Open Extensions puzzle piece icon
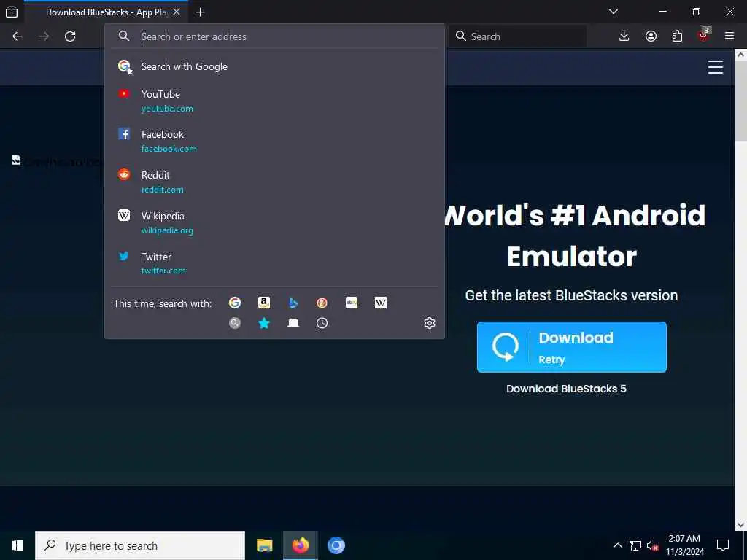747x560 pixels. click(x=677, y=36)
